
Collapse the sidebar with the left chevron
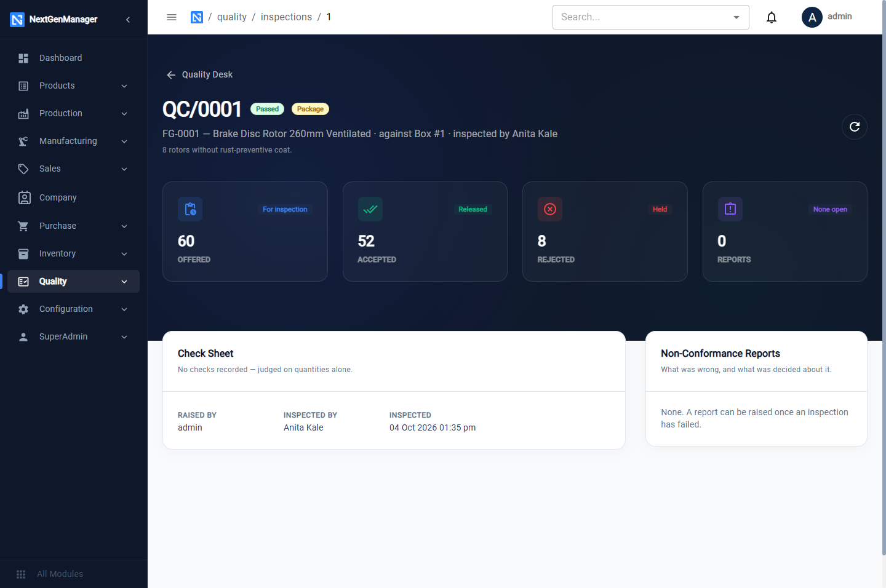pyautogui.click(x=128, y=20)
